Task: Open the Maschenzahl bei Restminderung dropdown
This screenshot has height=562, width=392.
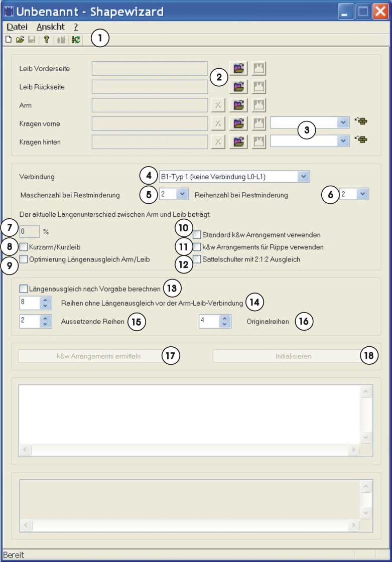Action: [182, 194]
